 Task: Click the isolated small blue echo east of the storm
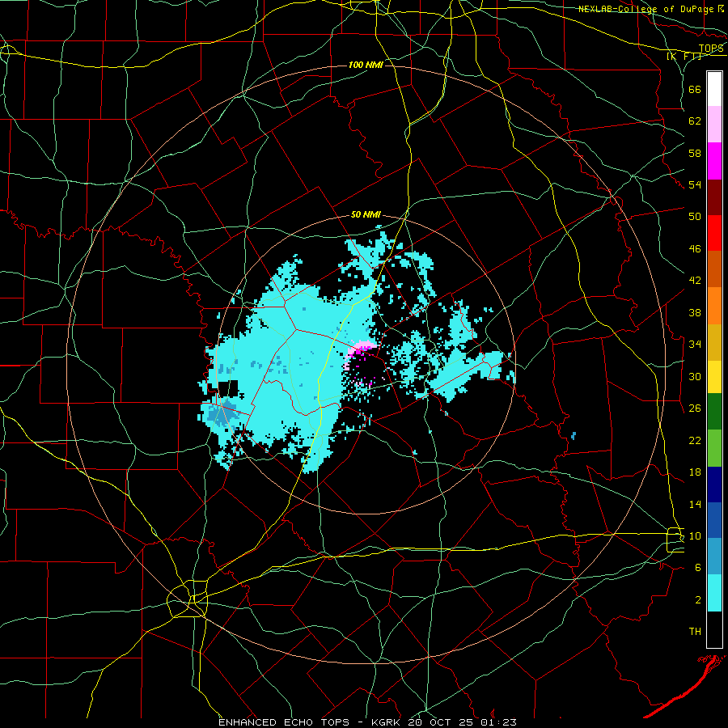pos(574,435)
